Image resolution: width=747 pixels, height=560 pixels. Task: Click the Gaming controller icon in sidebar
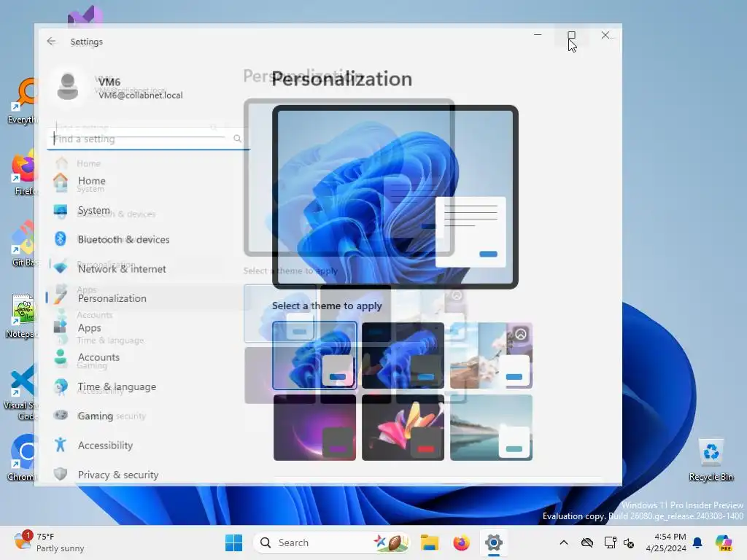click(x=61, y=415)
